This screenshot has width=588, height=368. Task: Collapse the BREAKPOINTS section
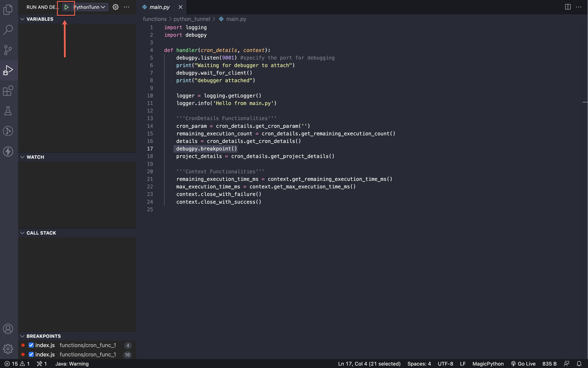click(x=77, y=336)
